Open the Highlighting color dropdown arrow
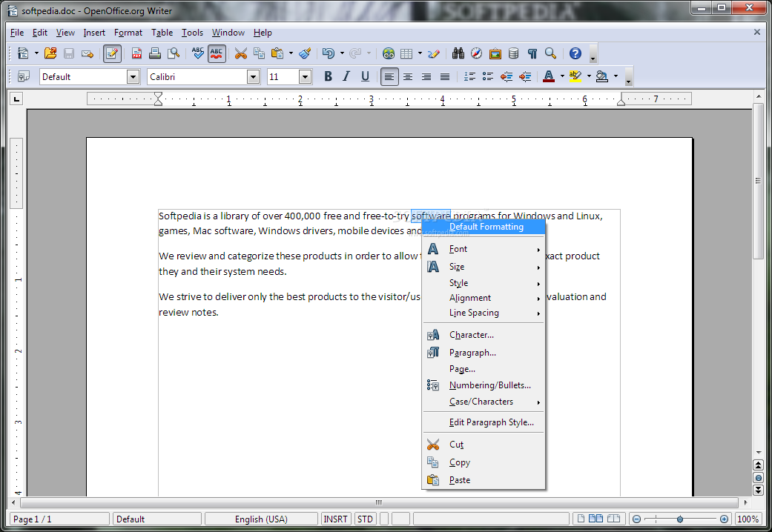Viewport: 772px width, 532px height. [x=589, y=76]
